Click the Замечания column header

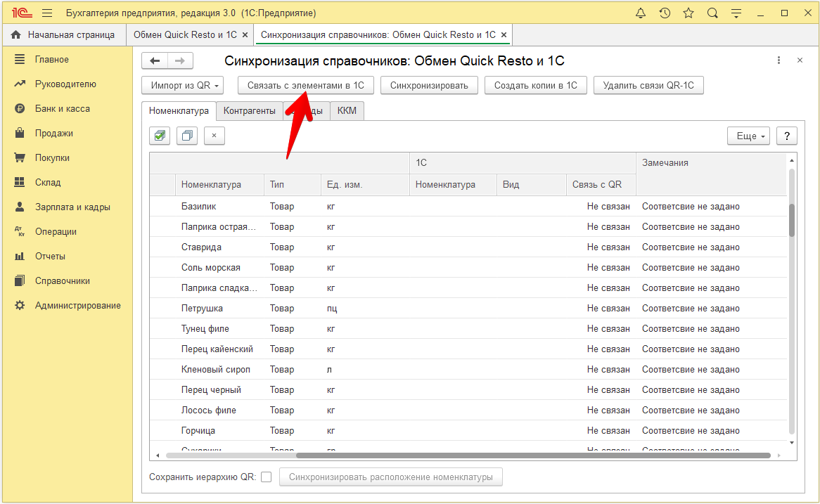click(x=711, y=174)
